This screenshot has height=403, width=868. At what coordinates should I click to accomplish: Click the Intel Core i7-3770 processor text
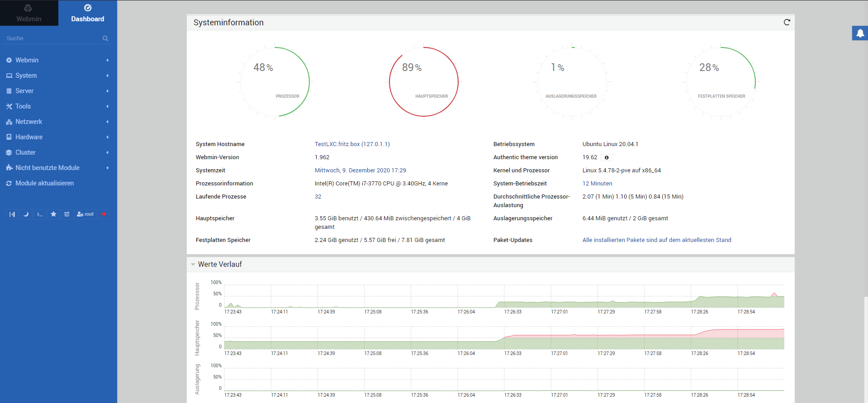[x=381, y=184]
